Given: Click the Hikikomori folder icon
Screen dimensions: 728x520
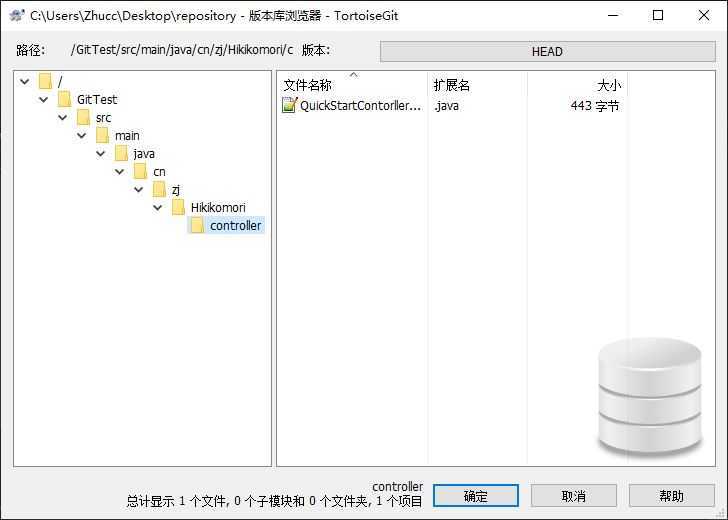Looking at the screenshot, I should pos(178,208).
